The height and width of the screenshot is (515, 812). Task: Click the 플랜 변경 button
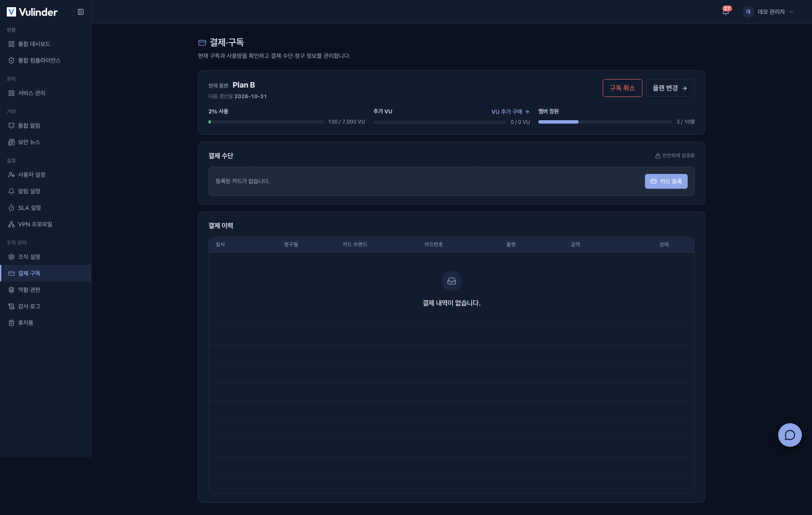[670, 88]
